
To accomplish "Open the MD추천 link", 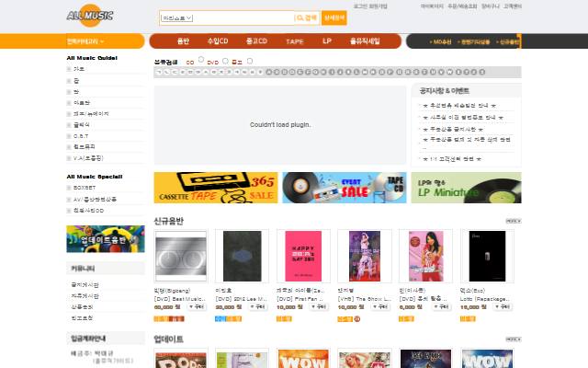I will point(440,41).
